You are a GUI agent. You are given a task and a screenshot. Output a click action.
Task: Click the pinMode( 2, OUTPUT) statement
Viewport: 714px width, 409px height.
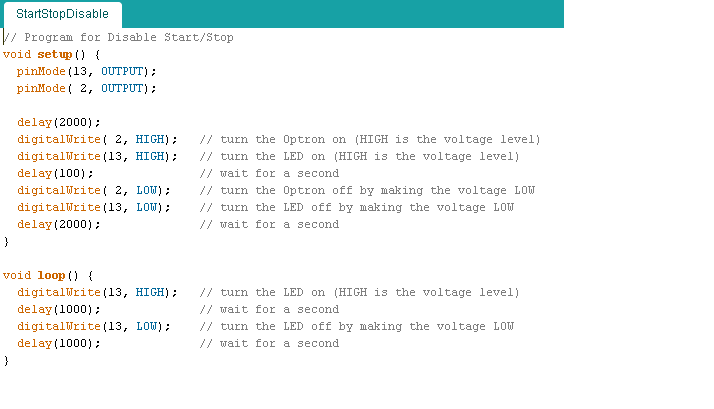(x=86, y=89)
